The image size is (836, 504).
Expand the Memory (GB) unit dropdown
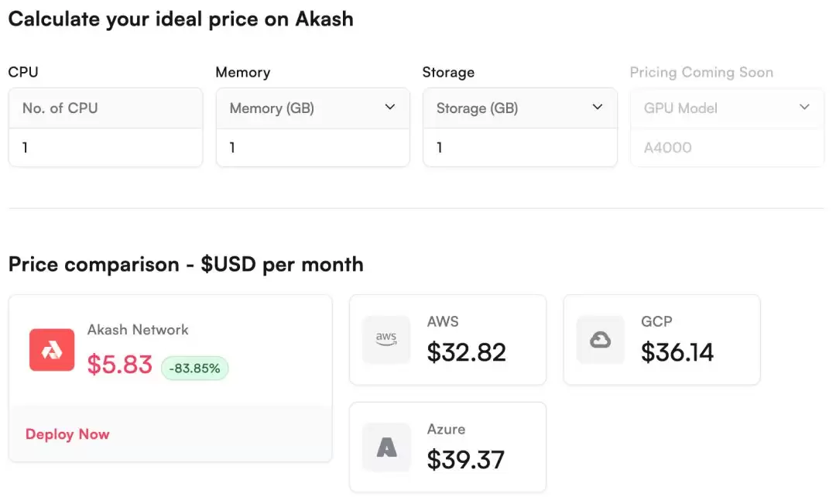[x=390, y=108]
